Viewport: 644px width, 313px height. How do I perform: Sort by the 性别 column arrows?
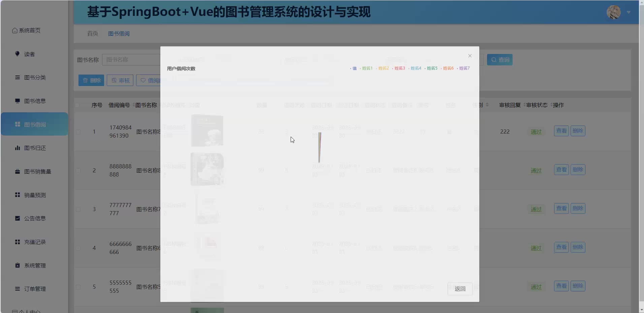pos(487,105)
